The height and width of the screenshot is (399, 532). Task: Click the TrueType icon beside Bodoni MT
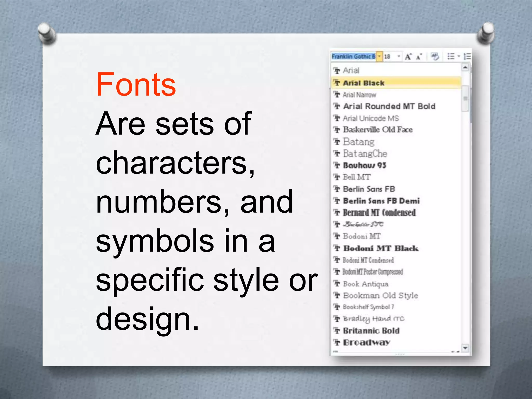pos(337,236)
